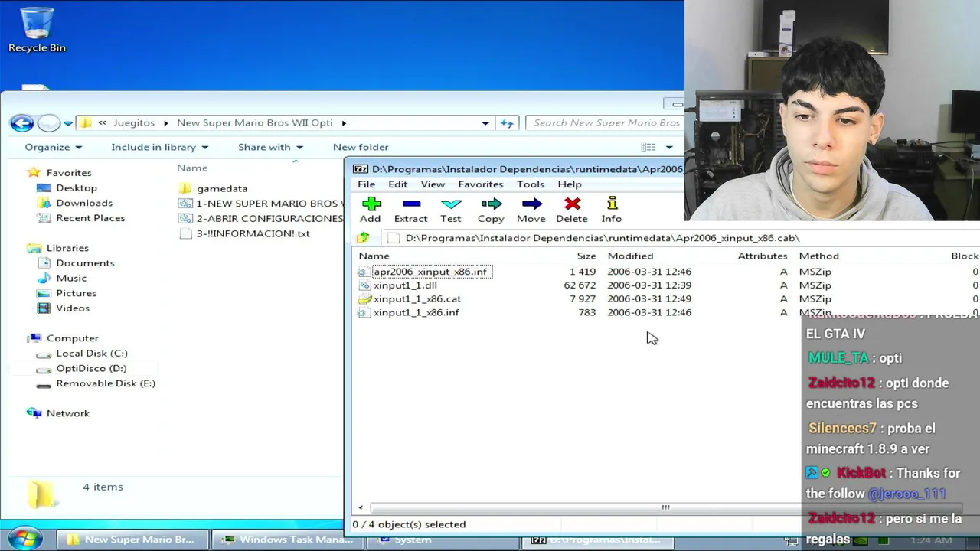Open OptiDisco (D:) drive

pos(90,368)
